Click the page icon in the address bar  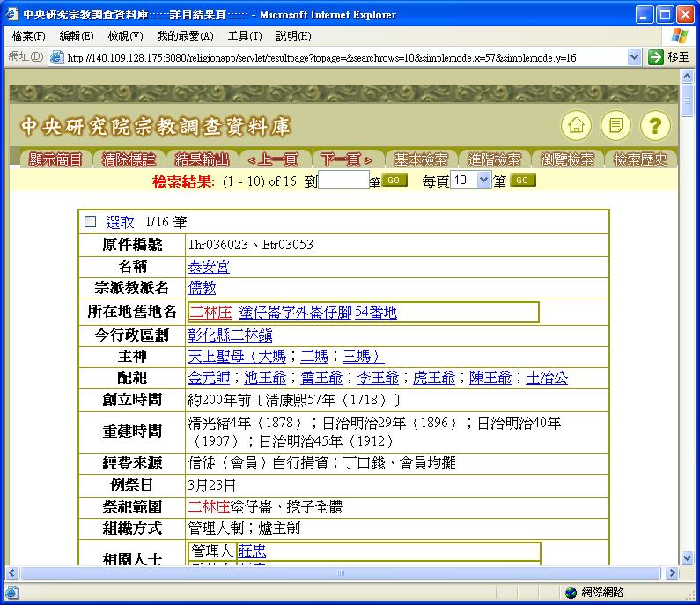pos(57,57)
